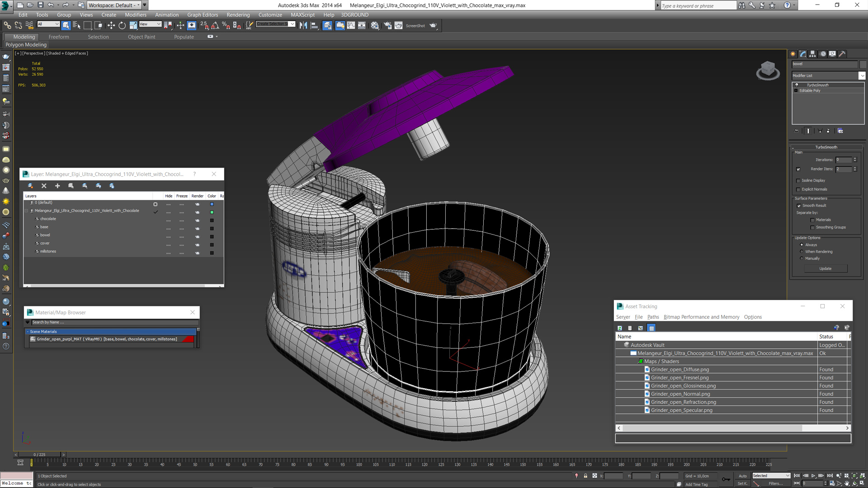Click Play Animation button
The width and height of the screenshot is (868, 488).
click(813, 476)
